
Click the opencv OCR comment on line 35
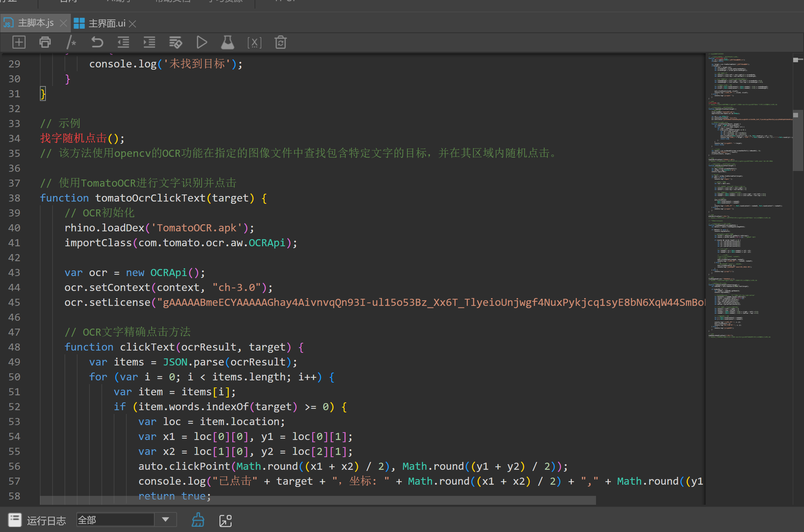click(x=298, y=153)
